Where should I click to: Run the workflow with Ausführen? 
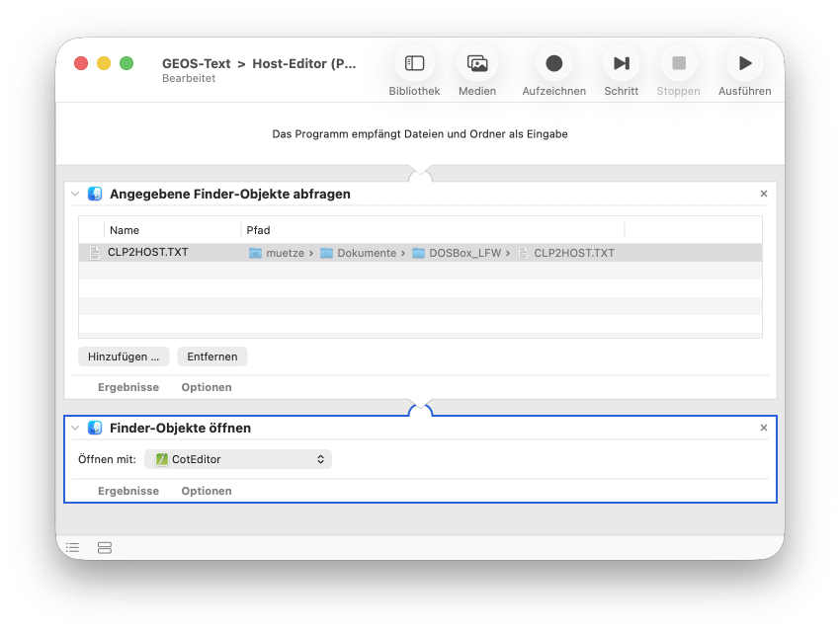744,64
